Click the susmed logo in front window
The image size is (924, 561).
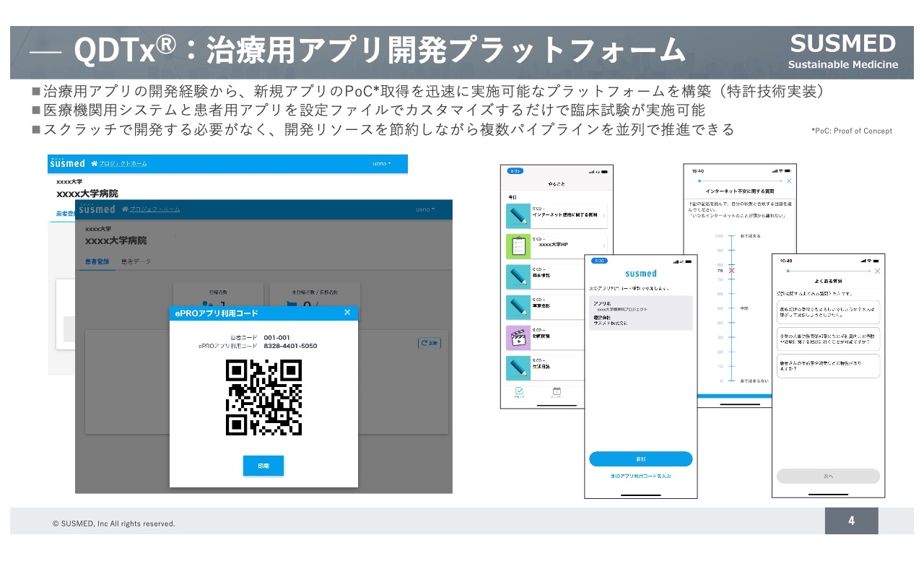97,209
